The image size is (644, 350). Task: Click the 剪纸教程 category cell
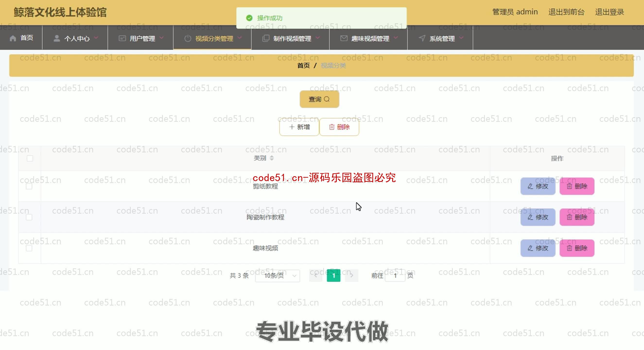pyautogui.click(x=265, y=186)
